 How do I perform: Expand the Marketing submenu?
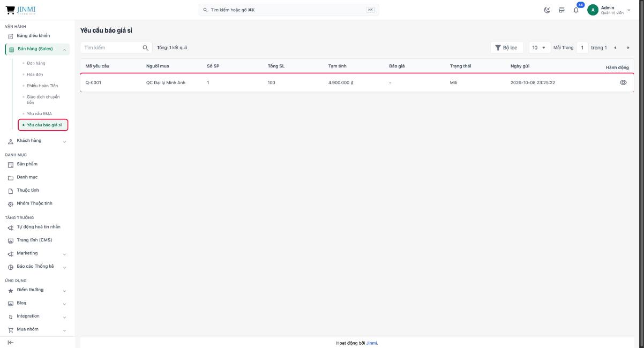point(64,254)
